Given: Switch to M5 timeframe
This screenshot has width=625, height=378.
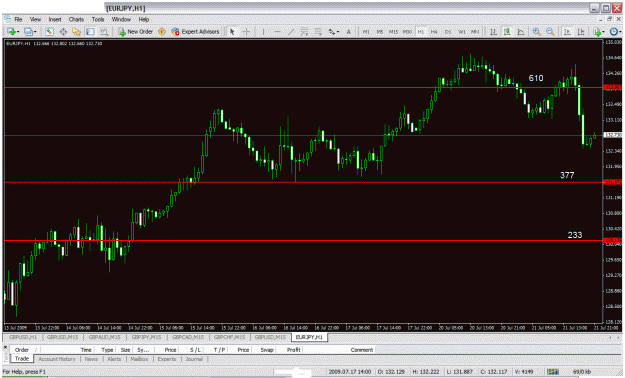Looking at the screenshot, I should point(379,32).
